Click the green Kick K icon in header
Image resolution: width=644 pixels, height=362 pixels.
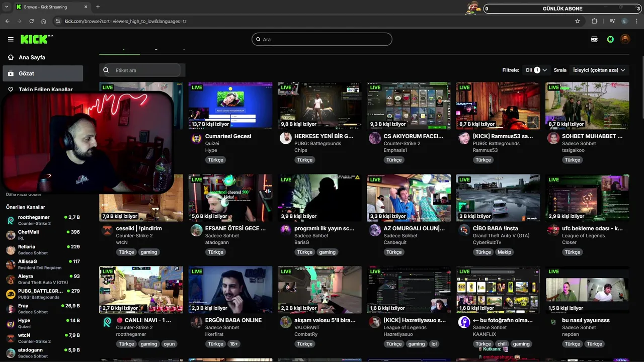pyautogui.click(x=610, y=39)
